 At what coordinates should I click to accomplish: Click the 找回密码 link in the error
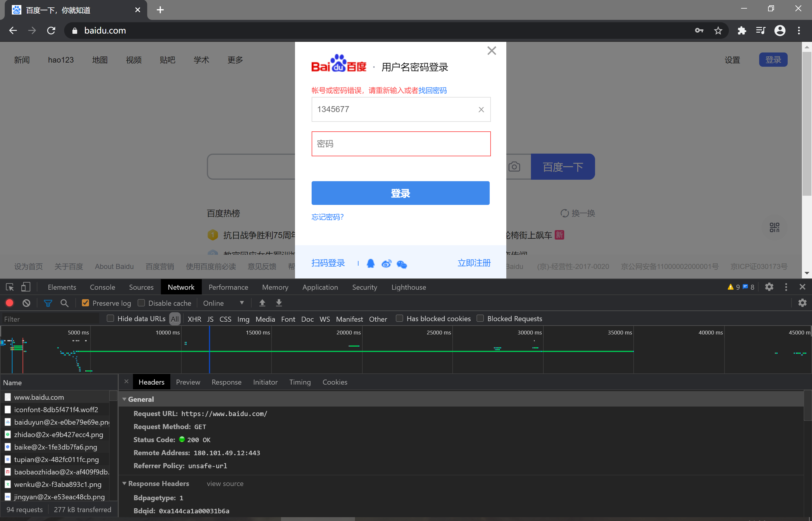(x=432, y=90)
